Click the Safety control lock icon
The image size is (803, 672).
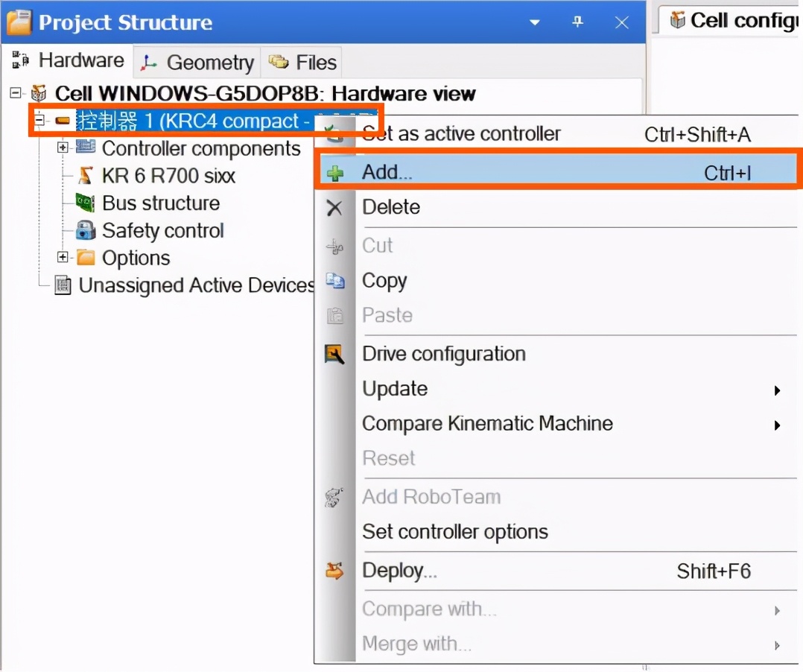pos(86,230)
